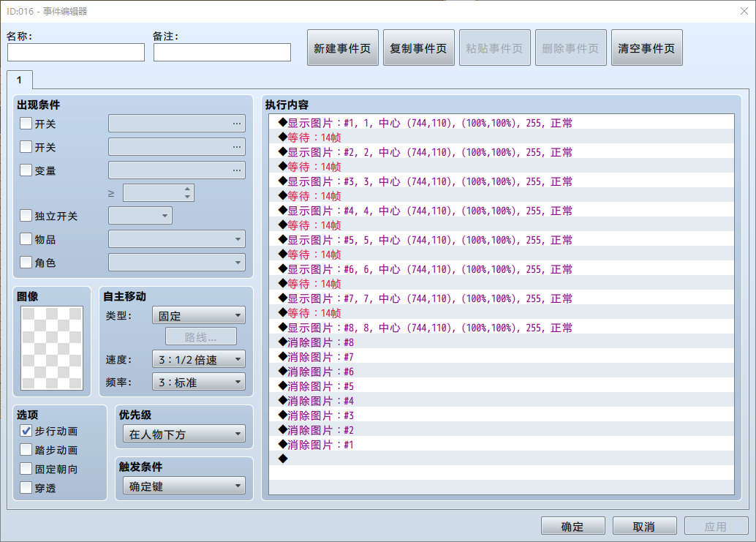Screen dimensions: 756x542
Task: Select event page tab 1
Action: (x=20, y=80)
